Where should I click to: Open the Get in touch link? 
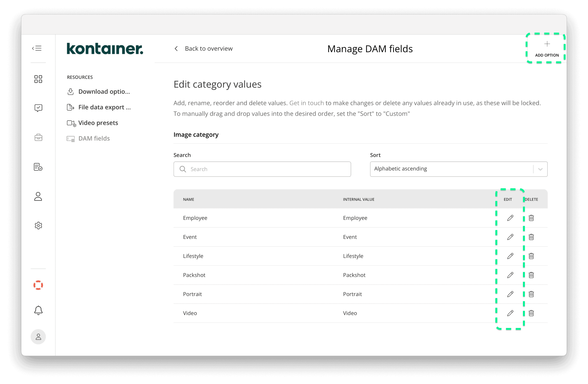coord(306,103)
